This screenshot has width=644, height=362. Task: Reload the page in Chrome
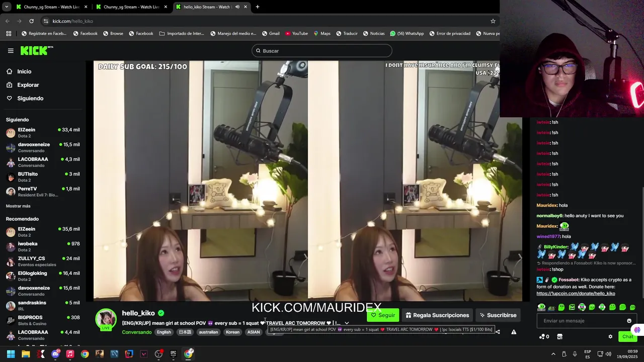(x=31, y=21)
